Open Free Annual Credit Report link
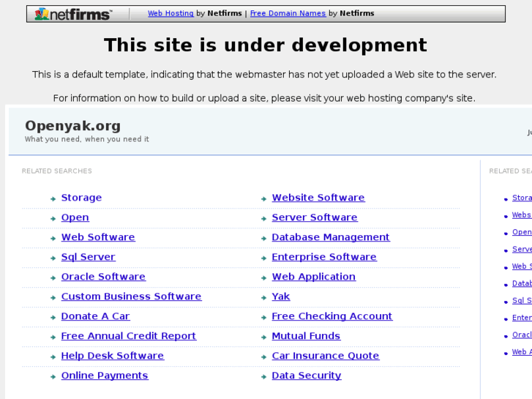Viewport: 532px width, 399px height. [129, 335]
